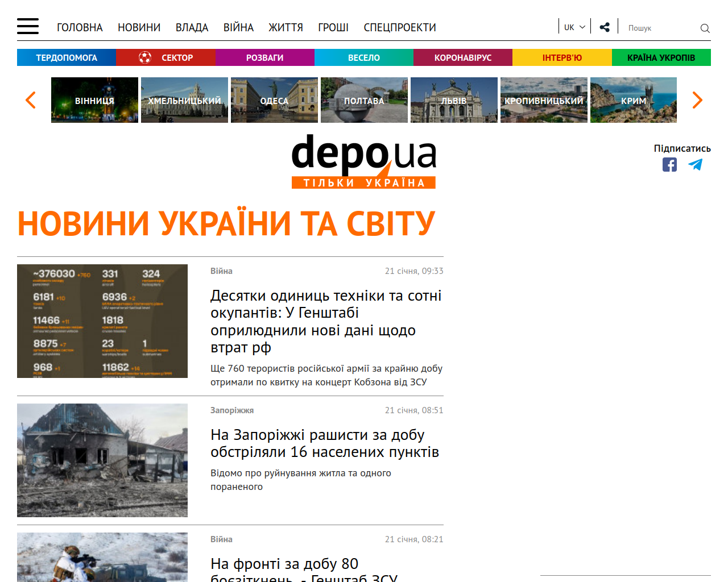
Task: Open article about Генштаб losses data headline
Action: tap(326, 321)
